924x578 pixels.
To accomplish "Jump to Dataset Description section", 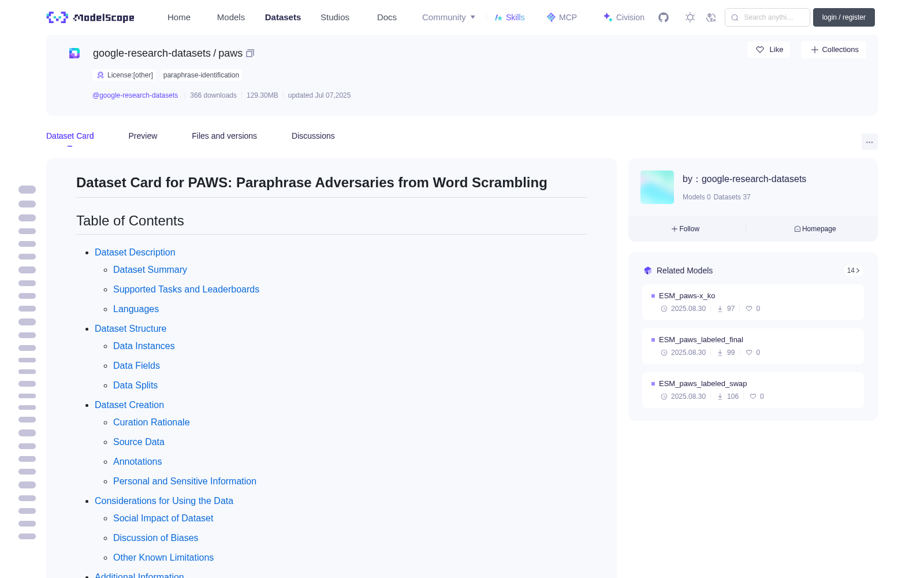I will pos(135,252).
